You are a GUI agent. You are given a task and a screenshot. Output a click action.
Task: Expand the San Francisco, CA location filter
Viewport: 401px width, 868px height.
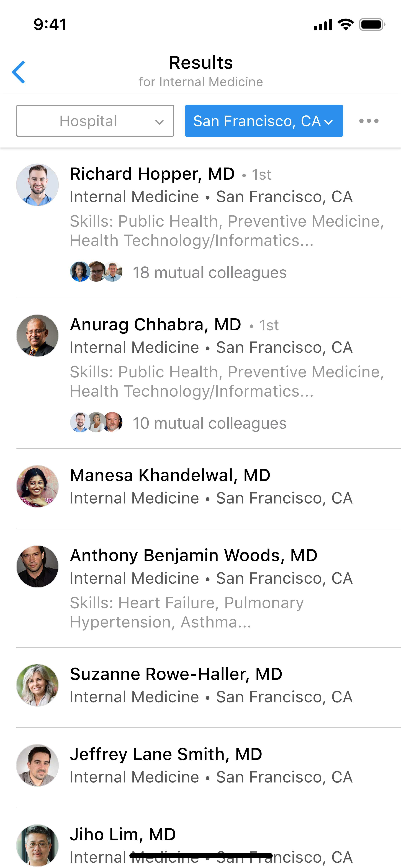[x=264, y=121]
